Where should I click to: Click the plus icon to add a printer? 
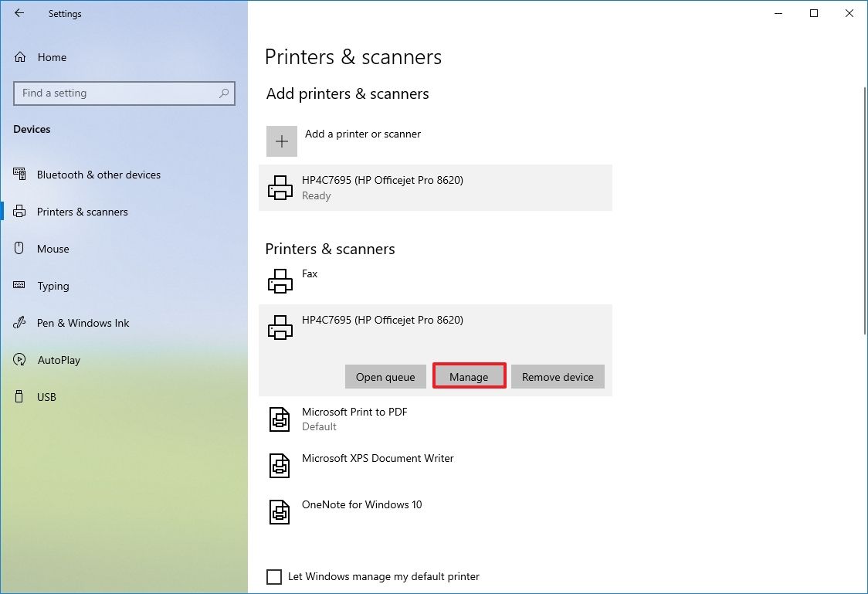point(281,141)
